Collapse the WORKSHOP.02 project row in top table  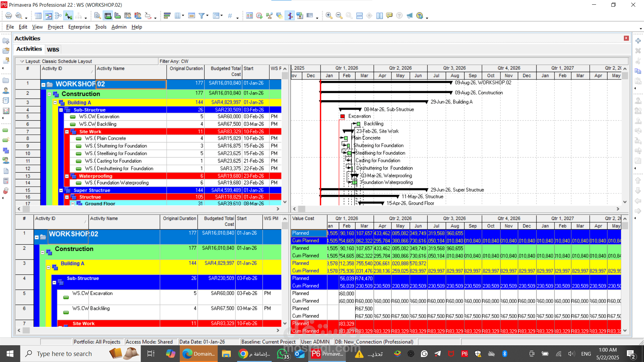pyautogui.click(x=43, y=84)
